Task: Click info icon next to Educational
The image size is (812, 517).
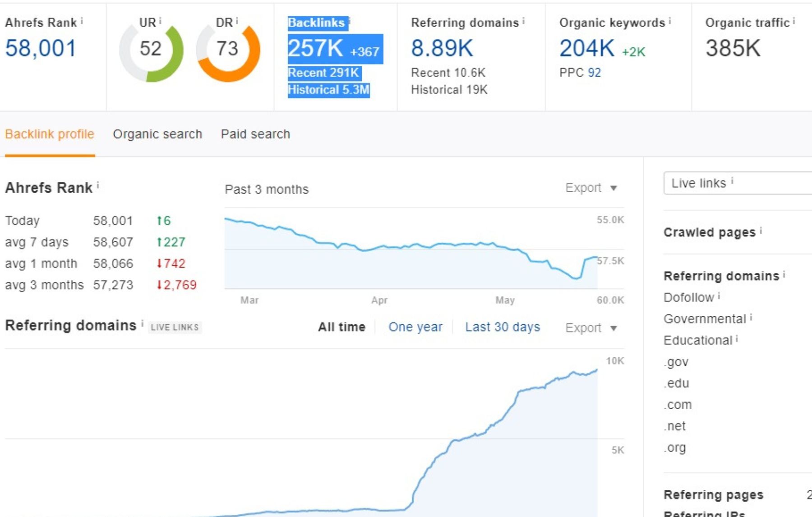Action: (x=737, y=338)
